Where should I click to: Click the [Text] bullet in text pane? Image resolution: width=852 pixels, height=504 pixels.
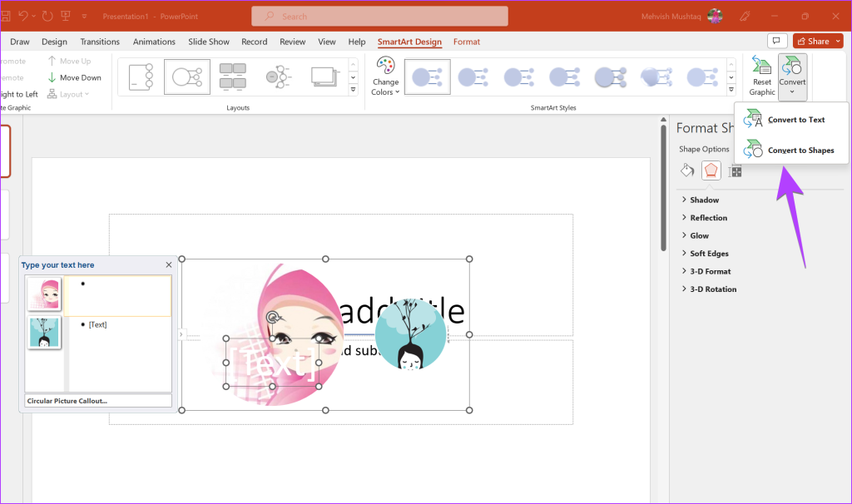click(98, 325)
